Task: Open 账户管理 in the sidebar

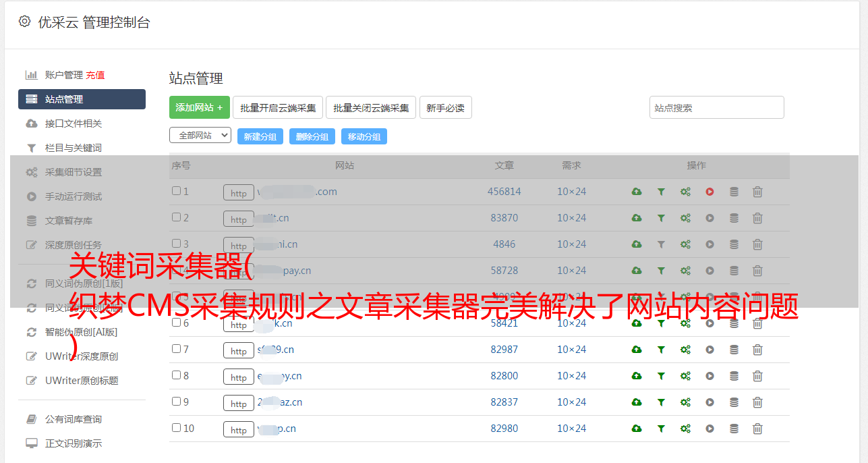Action: (x=63, y=75)
